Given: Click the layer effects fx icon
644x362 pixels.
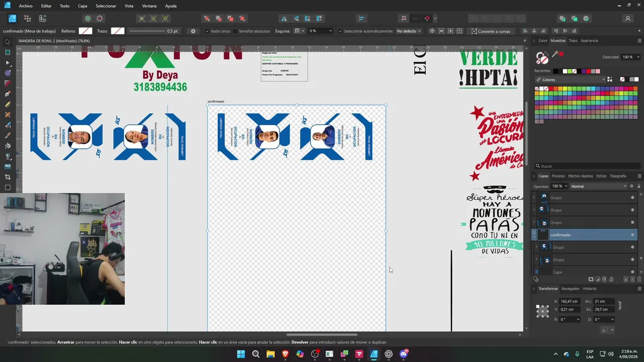Looking at the screenshot, I should point(604,280).
